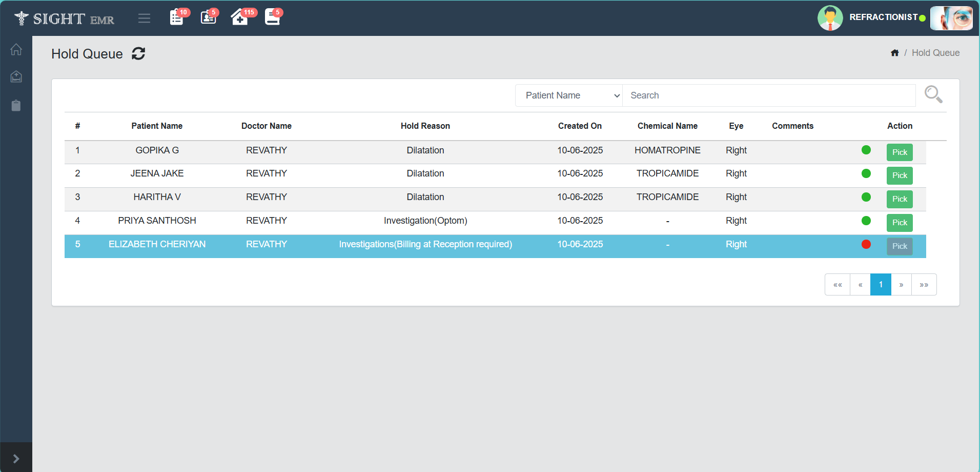Open the clipboard icon in the left sidebar
This screenshot has height=472, width=980.
tap(16, 106)
